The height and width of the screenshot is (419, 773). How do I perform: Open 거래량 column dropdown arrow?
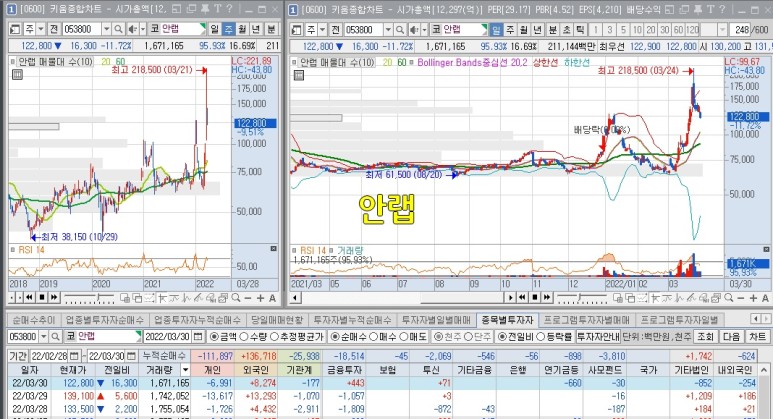[x=185, y=369]
